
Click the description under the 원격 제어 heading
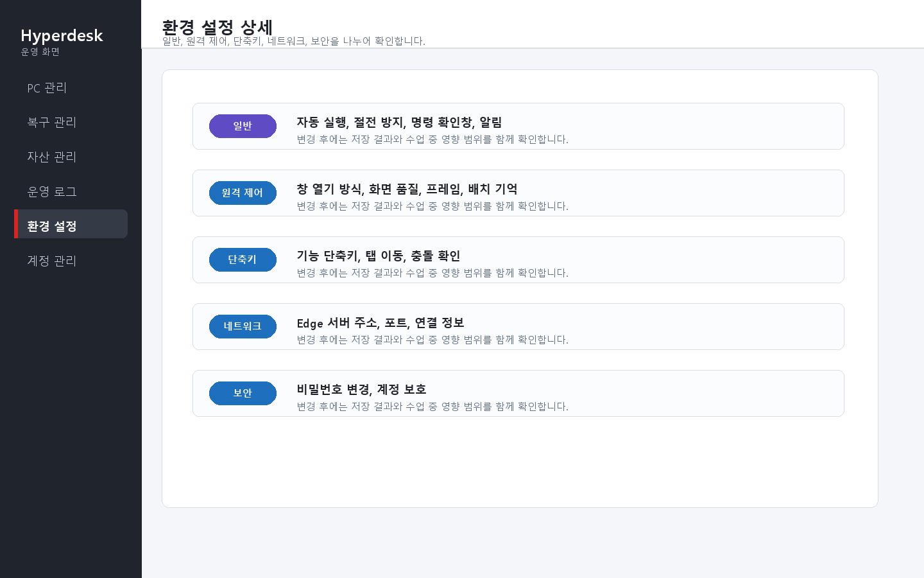[x=432, y=206]
